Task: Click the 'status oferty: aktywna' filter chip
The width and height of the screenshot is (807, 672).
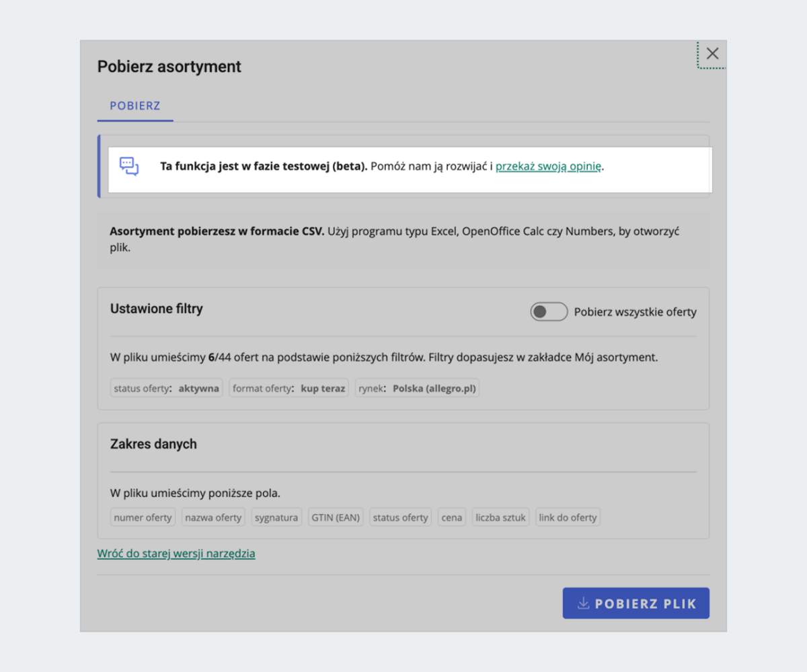Action: 166,388
